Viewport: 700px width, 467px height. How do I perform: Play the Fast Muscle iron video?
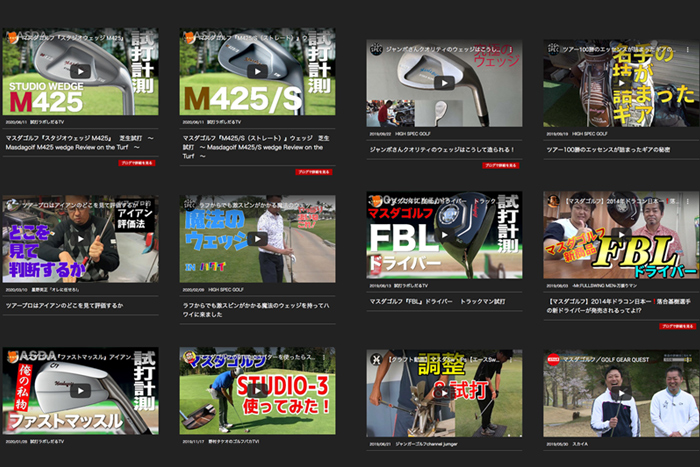click(80, 391)
